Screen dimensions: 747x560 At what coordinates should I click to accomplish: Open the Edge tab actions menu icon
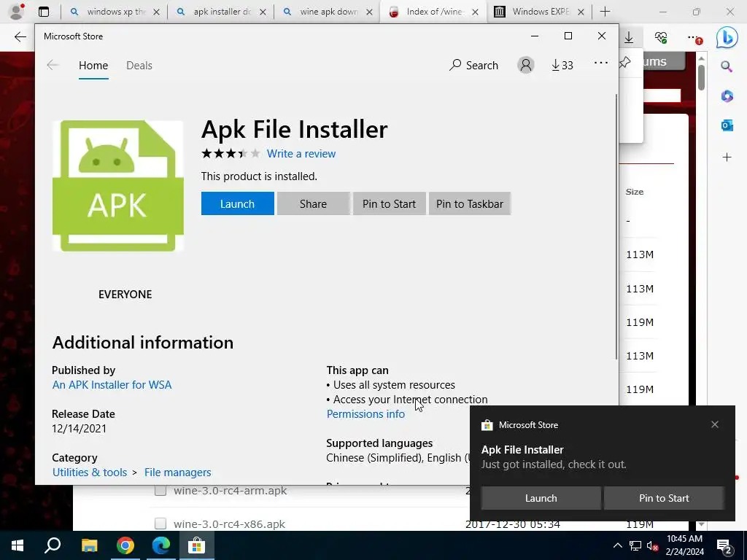coord(44,12)
